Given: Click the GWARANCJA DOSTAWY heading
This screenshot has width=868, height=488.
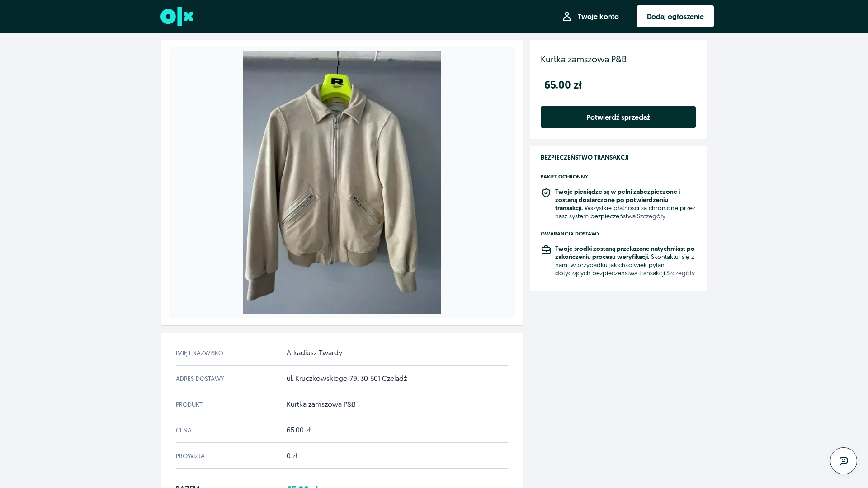Looking at the screenshot, I should [x=570, y=234].
